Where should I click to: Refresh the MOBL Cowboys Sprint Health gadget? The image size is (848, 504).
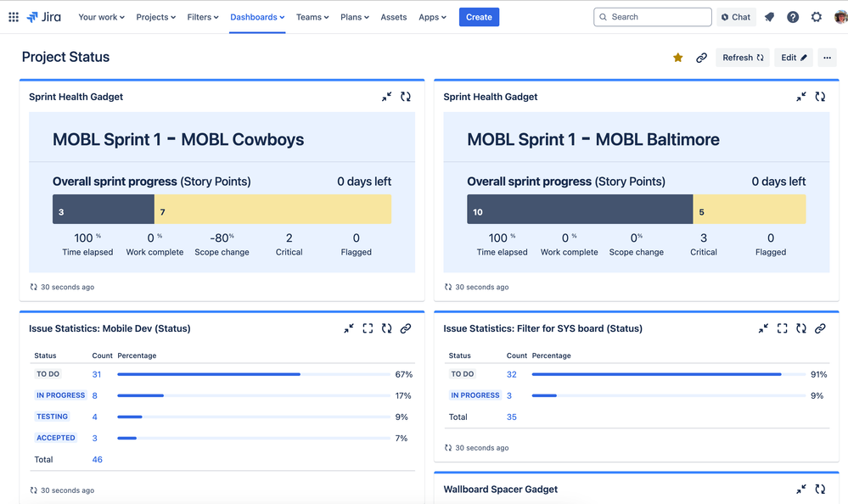pyautogui.click(x=406, y=97)
